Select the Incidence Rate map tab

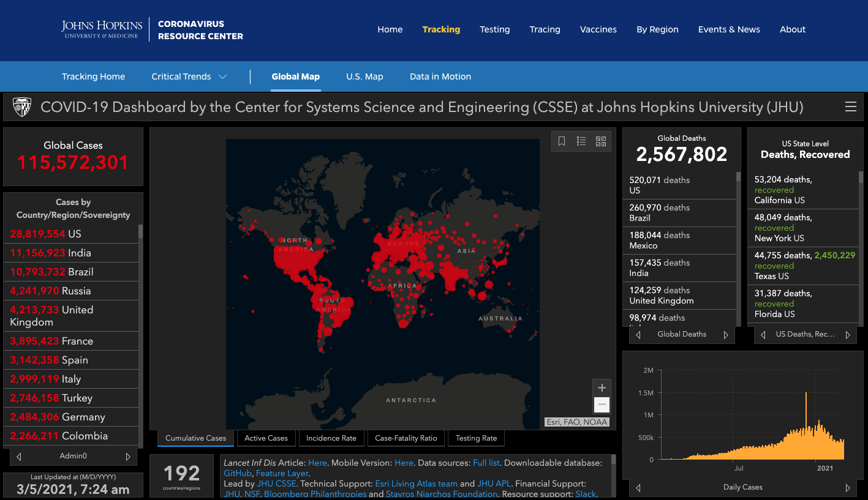(x=331, y=438)
